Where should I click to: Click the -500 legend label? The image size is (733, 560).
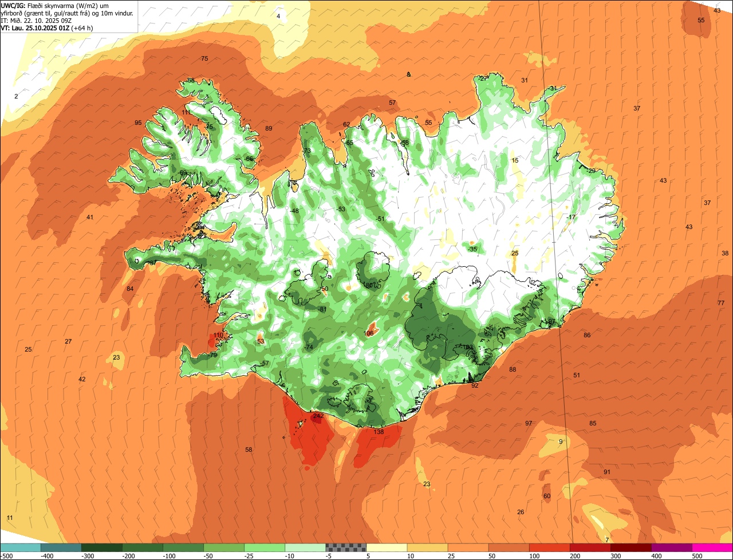pos(7,555)
